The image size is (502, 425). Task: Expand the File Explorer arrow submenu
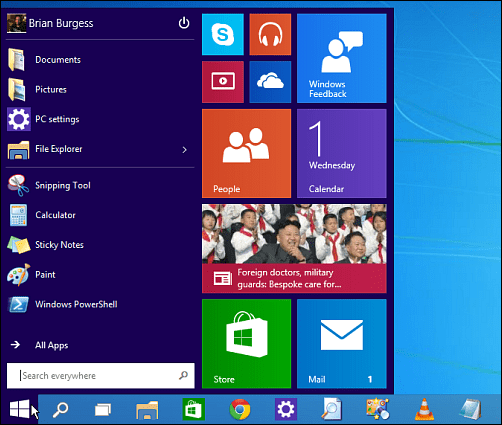tap(184, 150)
